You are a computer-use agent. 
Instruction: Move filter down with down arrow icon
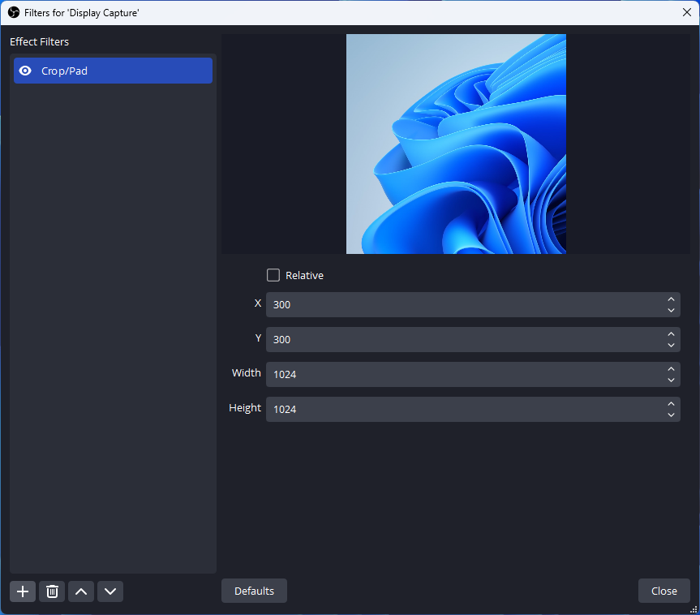[x=110, y=591]
